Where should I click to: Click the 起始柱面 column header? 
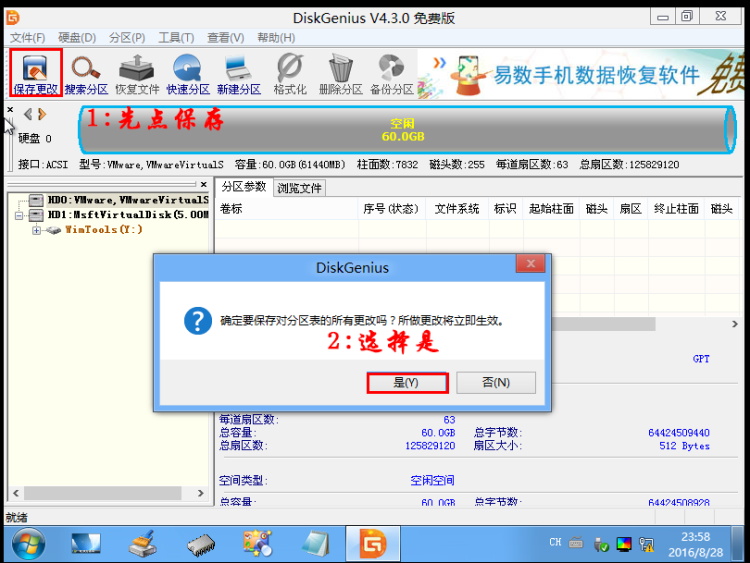point(551,209)
